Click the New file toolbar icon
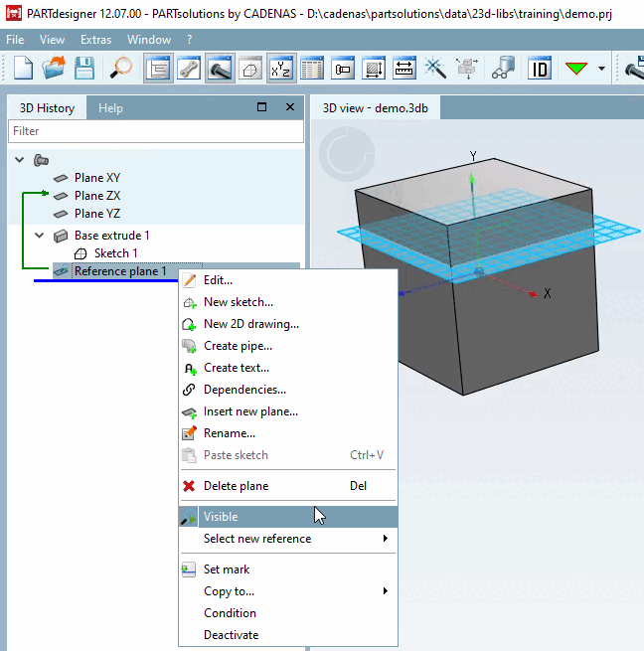Image resolution: width=644 pixels, height=651 pixels. click(23, 69)
